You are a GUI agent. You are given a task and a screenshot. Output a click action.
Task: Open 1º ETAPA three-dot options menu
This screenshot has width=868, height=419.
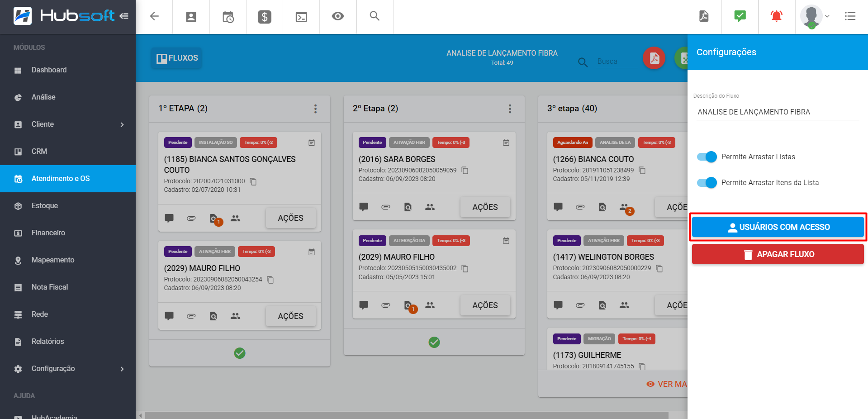point(315,109)
